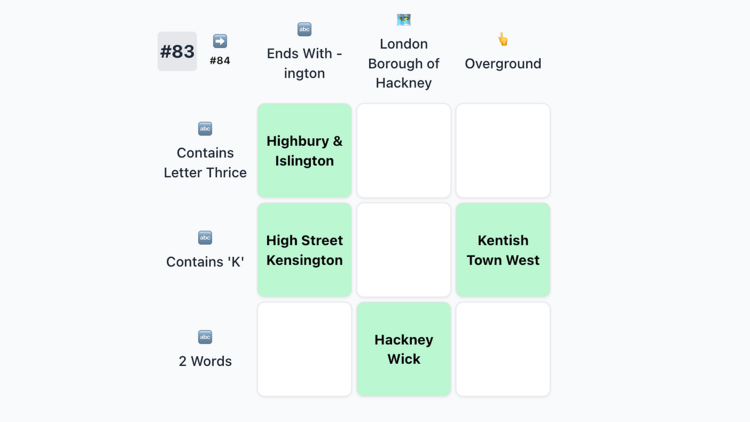Open empty cell for Letter Thrice and Overground
The image size is (750, 422).
(503, 151)
